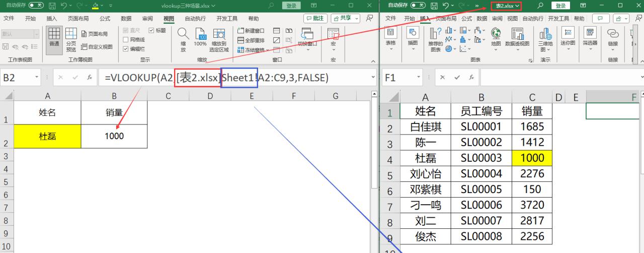Open the 图表 group dialog launcher
The height and width of the screenshot is (253, 644).
530,60
